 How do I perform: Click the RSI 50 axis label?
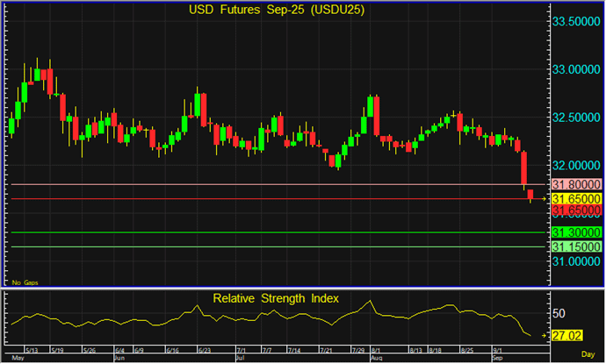pos(557,313)
